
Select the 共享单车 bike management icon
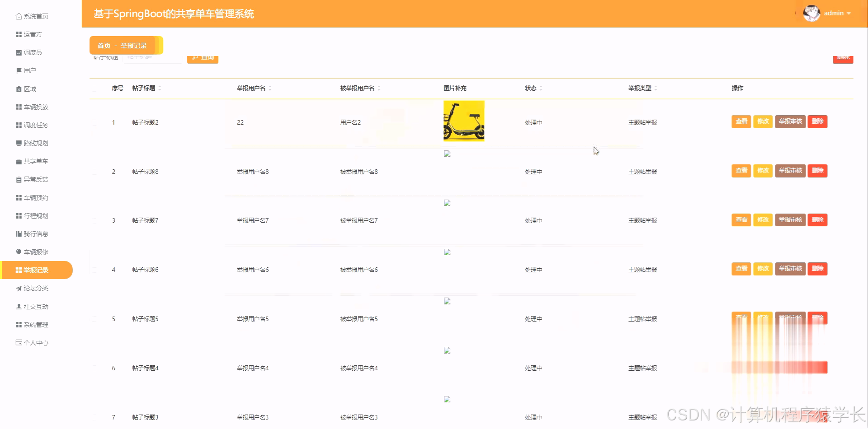click(x=36, y=161)
